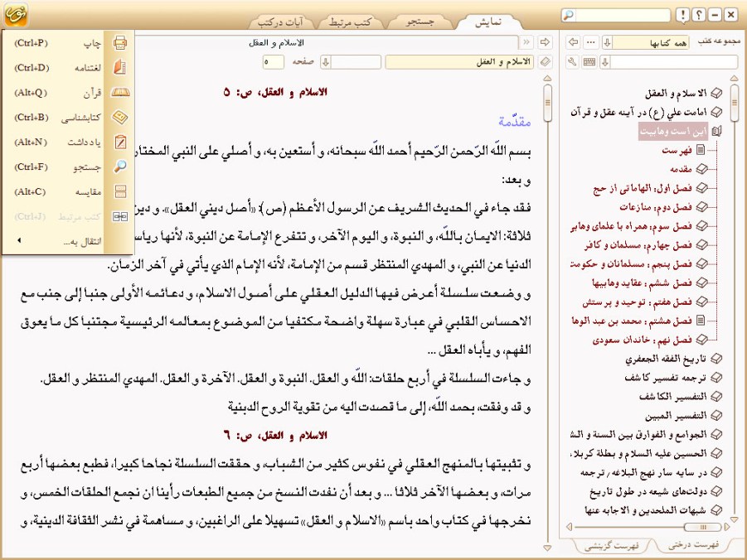Click the printer icon for چاپ
The image size is (747, 560).
point(119,43)
